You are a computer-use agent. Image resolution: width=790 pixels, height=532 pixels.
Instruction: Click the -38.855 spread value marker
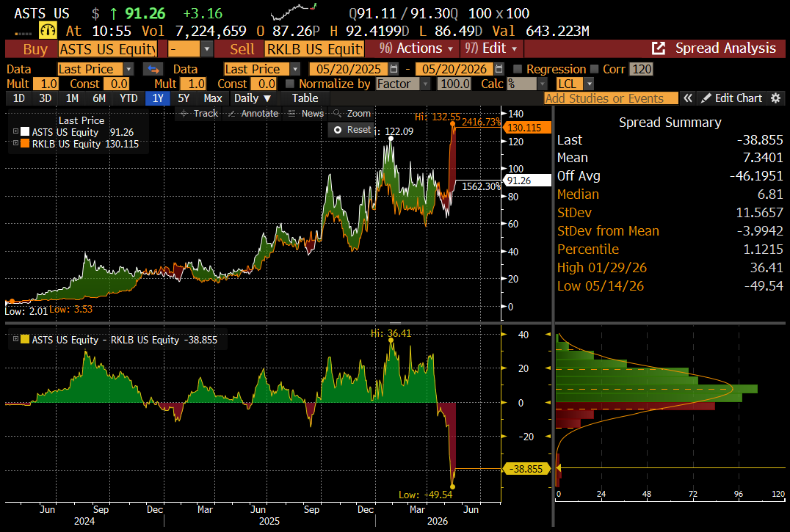(x=526, y=469)
